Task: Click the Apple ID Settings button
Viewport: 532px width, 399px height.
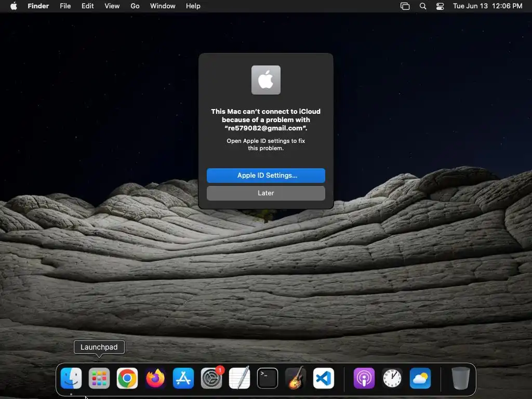Action: (x=265, y=176)
